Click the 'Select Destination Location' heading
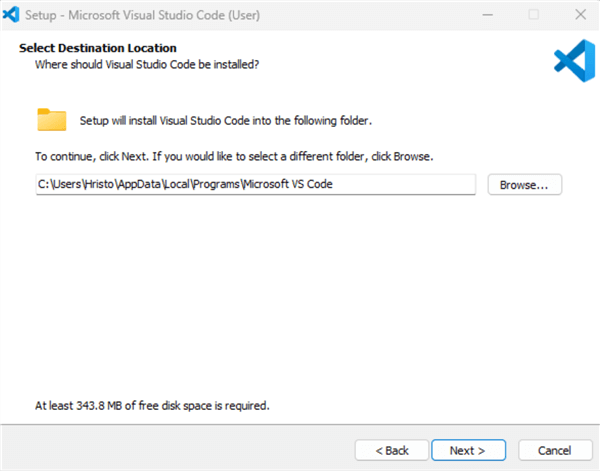 98,48
